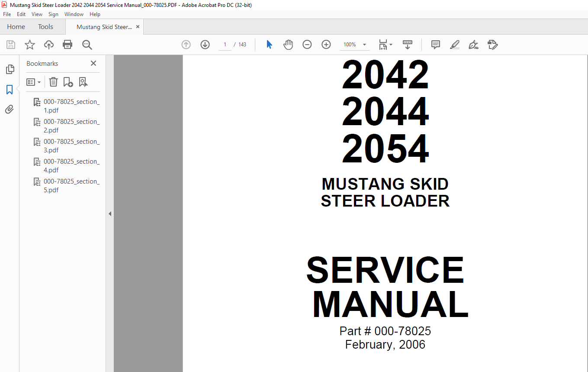The width and height of the screenshot is (588, 372).
Task: Switch to the Tools tab
Action: pyautogui.click(x=45, y=27)
